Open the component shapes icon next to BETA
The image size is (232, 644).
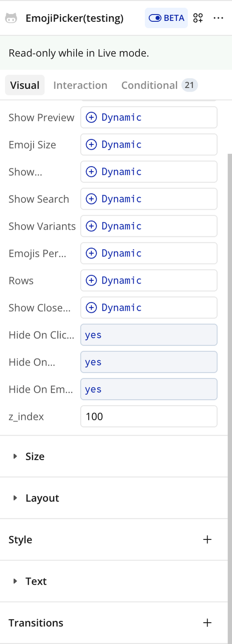point(198,18)
